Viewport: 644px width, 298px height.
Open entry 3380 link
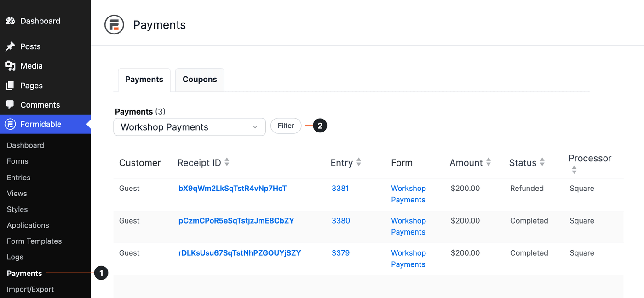tap(341, 221)
